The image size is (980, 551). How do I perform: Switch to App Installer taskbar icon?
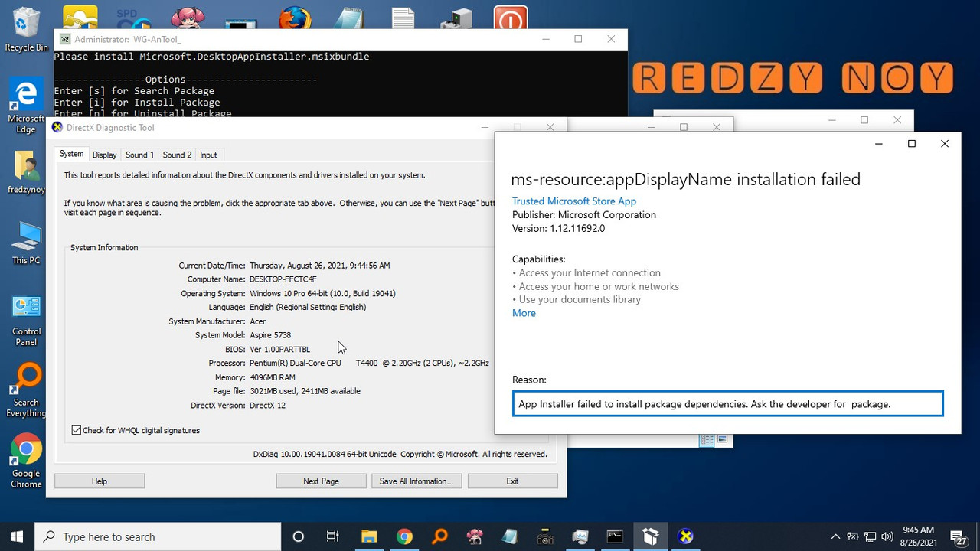tap(650, 536)
